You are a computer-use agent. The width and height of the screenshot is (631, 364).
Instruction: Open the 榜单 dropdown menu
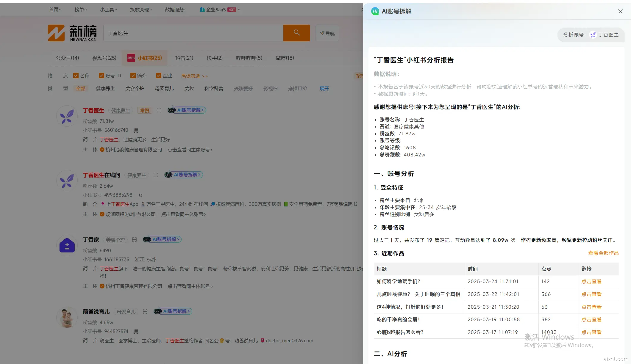tap(80, 10)
